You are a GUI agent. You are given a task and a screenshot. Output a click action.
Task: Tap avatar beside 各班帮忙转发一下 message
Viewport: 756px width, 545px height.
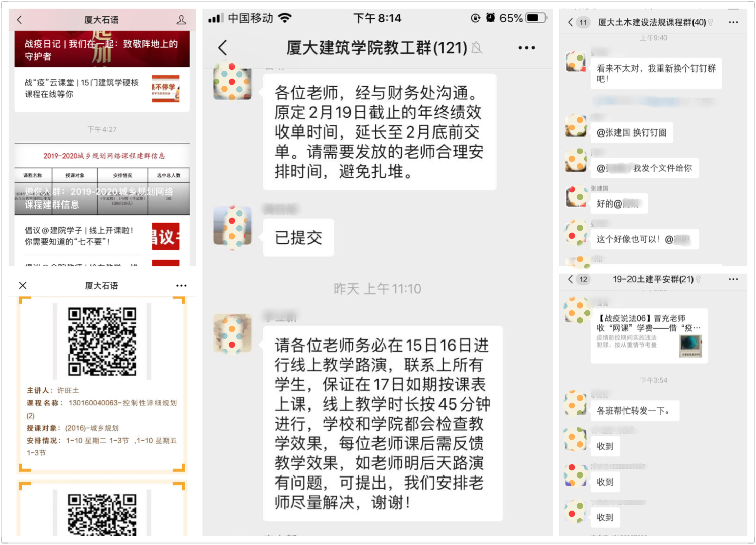576,403
